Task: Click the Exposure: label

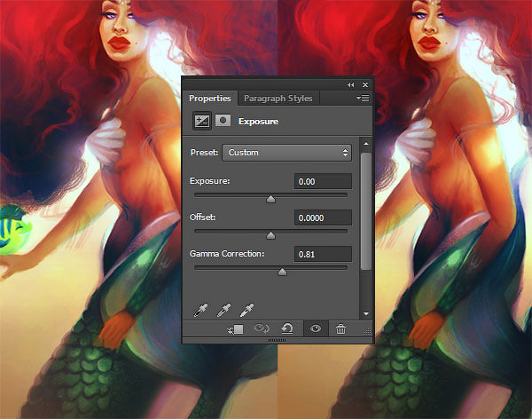Action: (x=209, y=181)
